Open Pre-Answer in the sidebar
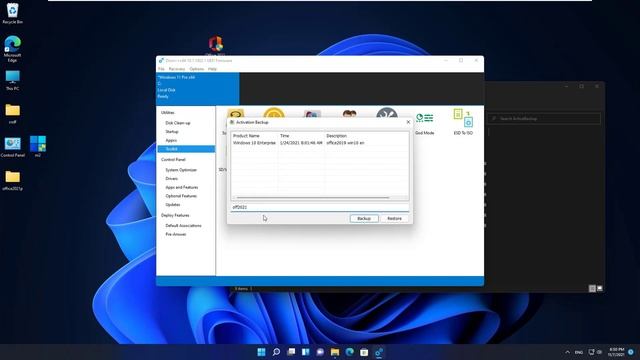Image resolution: width=640 pixels, height=360 pixels. [x=176, y=234]
